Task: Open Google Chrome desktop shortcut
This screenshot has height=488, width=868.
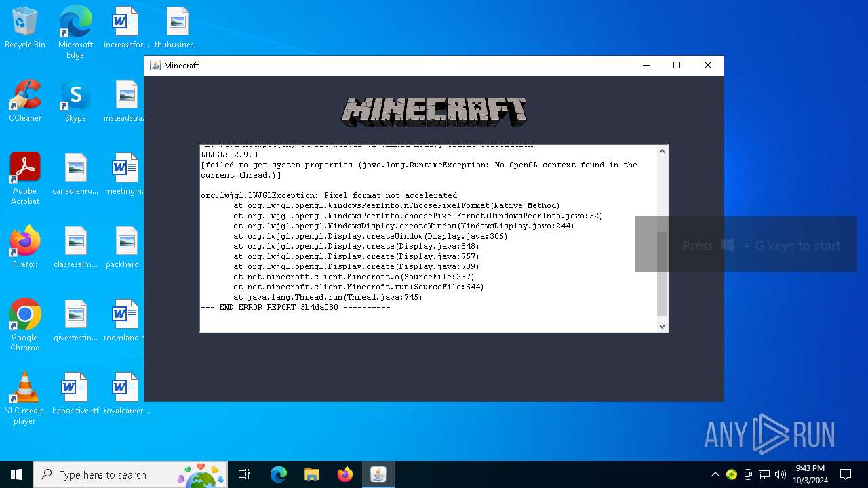Action: (x=25, y=325)
